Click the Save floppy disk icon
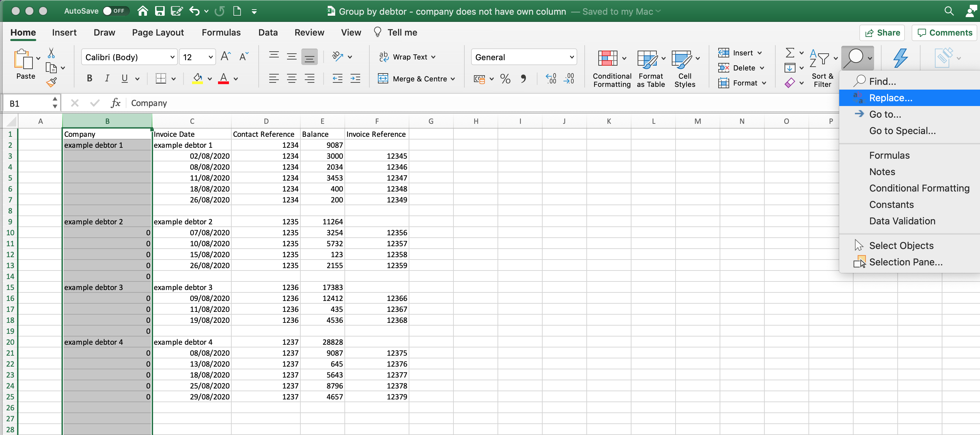Screen dimensions: 980x435 tap(160, 11)
